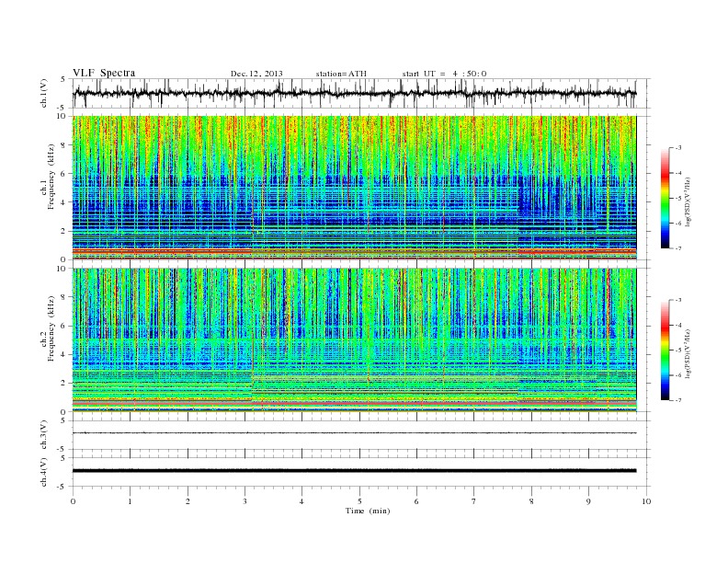
Task: Click the "ch.4(V)" axis label
Action: pyautogui.click(x=44, y=472)
